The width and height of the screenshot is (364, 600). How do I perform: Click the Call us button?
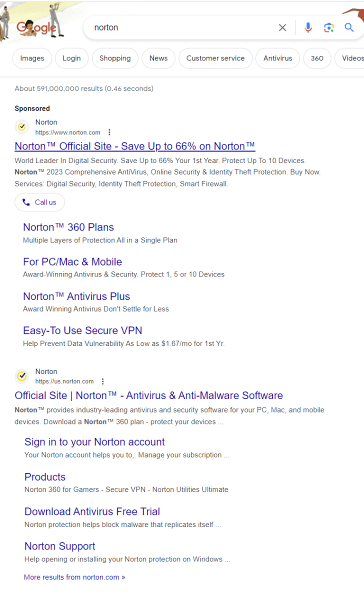39,202
